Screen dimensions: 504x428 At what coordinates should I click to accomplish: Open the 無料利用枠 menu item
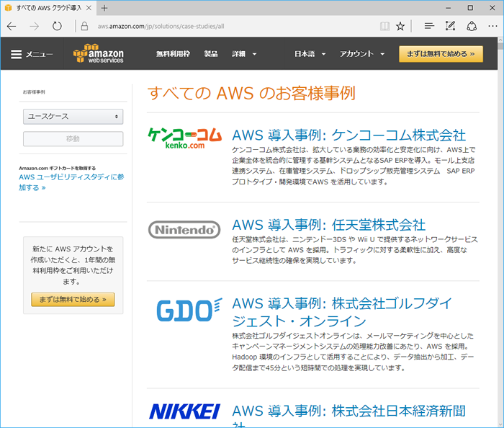(x=174, y=54)
